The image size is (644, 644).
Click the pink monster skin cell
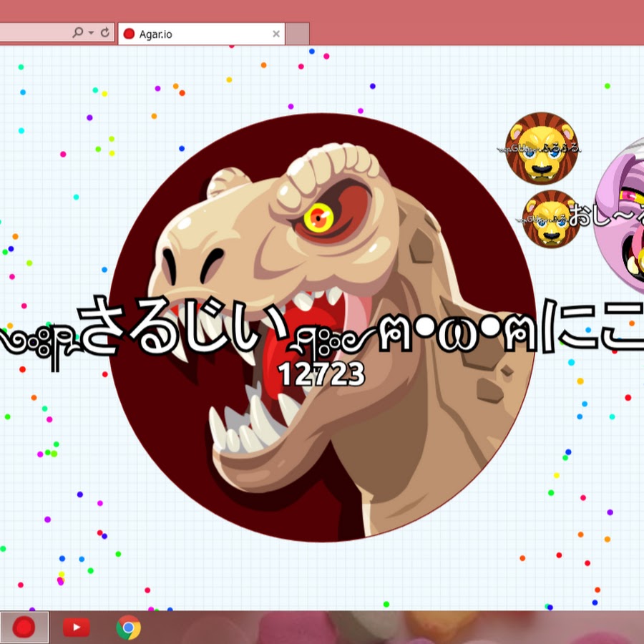[620, 217]
